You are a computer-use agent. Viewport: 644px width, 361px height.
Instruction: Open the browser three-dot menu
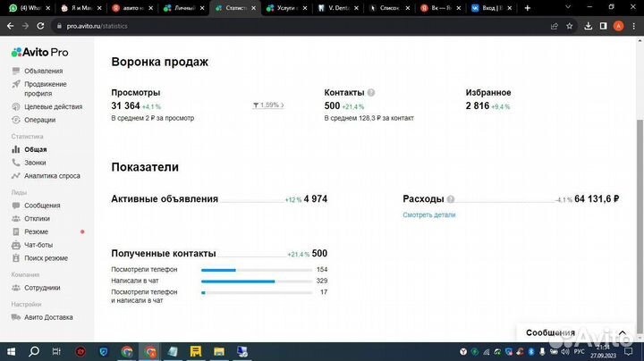click(634, 26)
